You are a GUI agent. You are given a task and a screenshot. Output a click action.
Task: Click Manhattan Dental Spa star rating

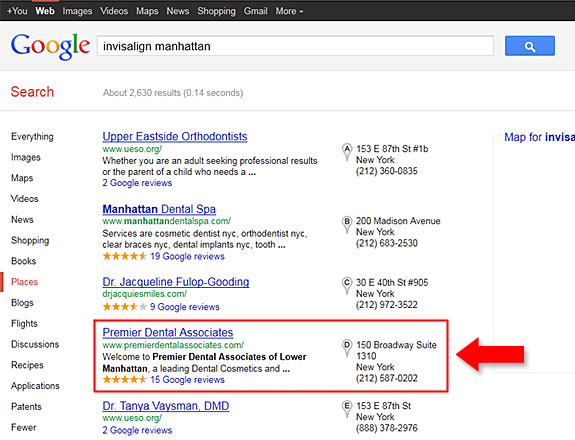(124, 256)
